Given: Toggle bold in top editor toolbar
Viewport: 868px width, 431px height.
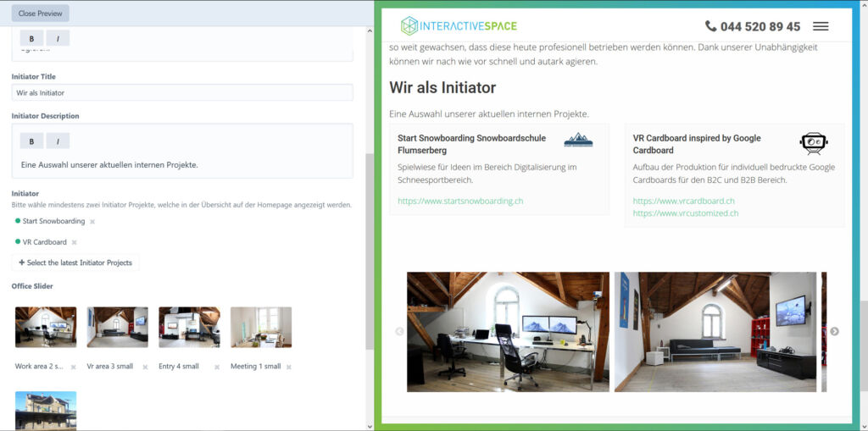Looking at the screenshot, I should pyautogui.click(x=31, y=38).
